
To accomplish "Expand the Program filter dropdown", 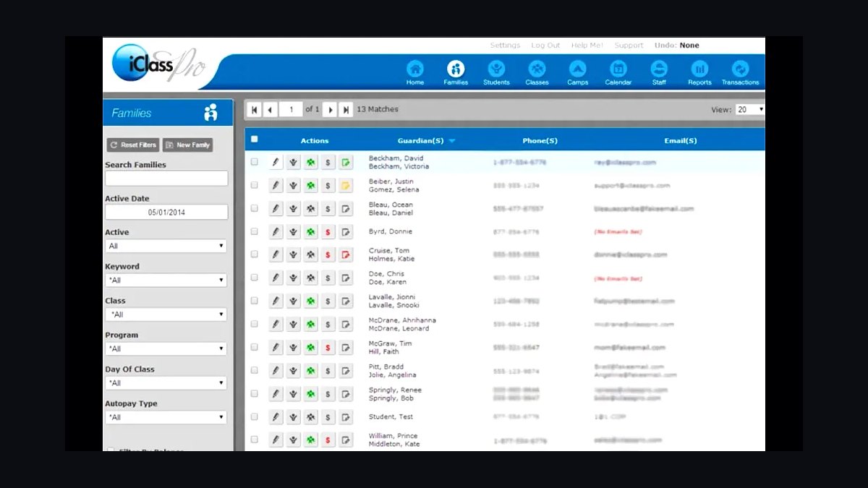I will pos(166,348).
